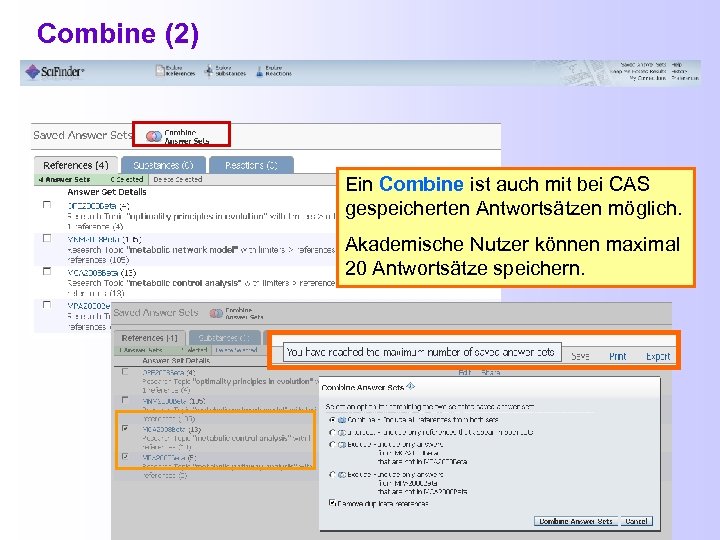Choose the first Exclude radio option
This screenshot has height=540, width=720.
click(332, 444)
